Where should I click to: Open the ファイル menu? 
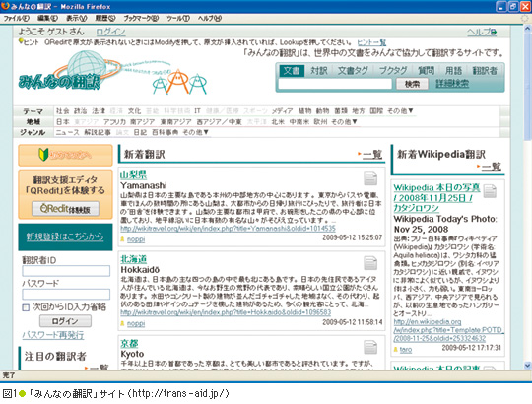pyautogui.click(x=17, y=19)
